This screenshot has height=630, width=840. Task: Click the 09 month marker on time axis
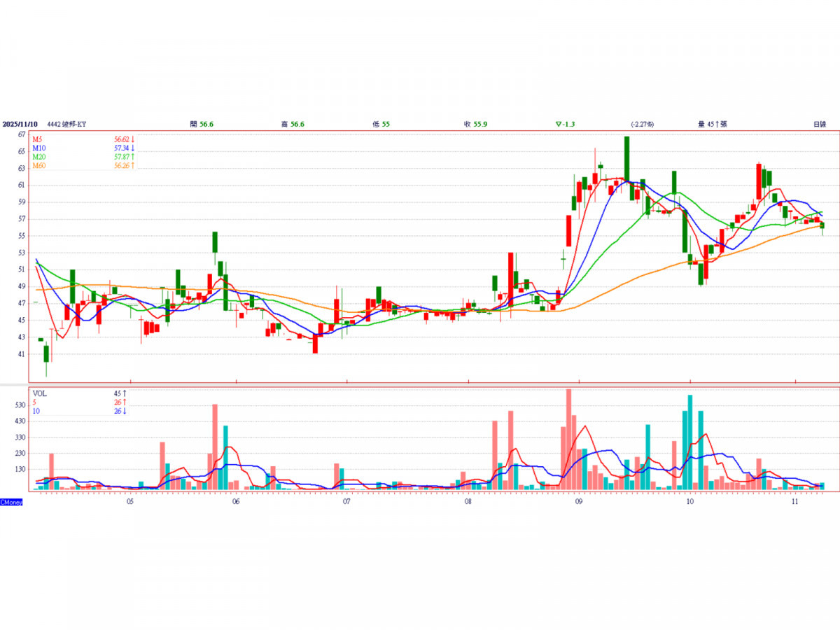[578, 502]
